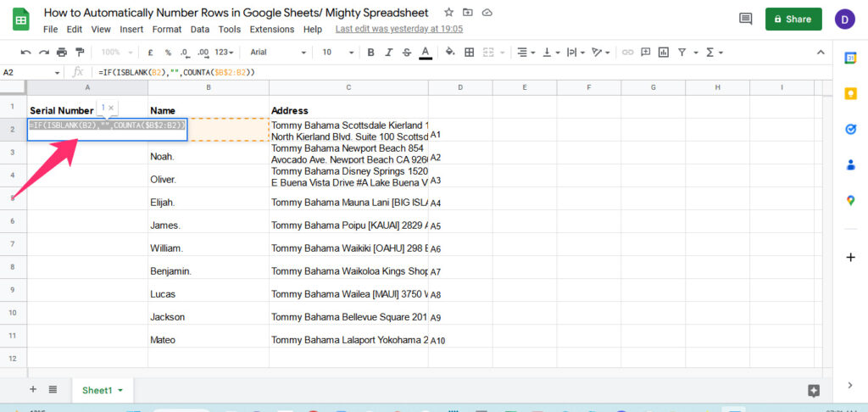Open the functions sigma dropdown
This screenshot has height=412, width=868.
(714, 52)
